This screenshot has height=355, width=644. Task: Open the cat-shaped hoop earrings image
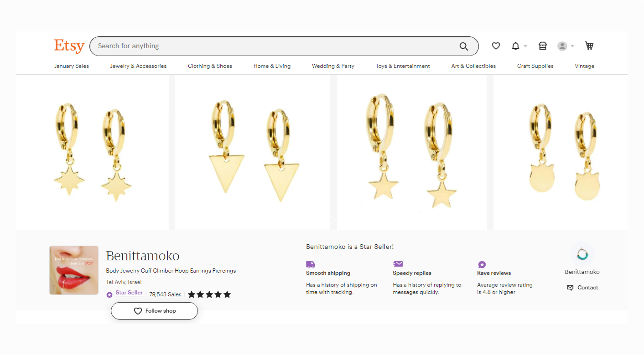(560, 152)
